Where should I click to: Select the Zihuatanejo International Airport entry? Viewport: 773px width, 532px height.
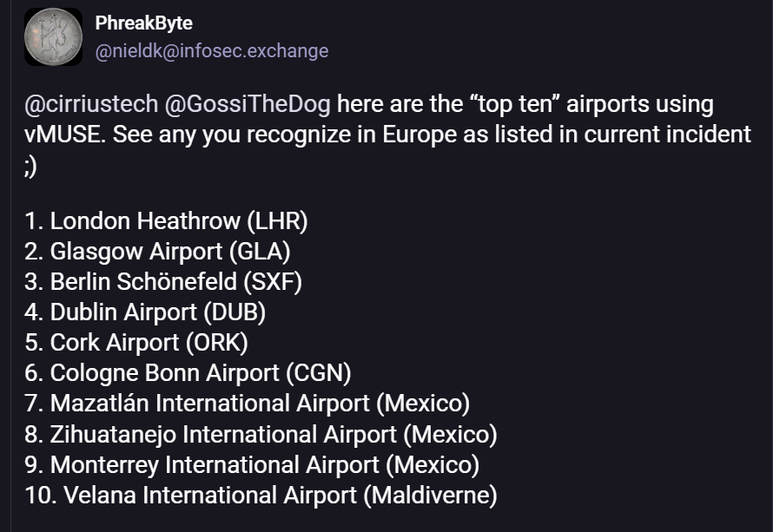coord(261,435)
